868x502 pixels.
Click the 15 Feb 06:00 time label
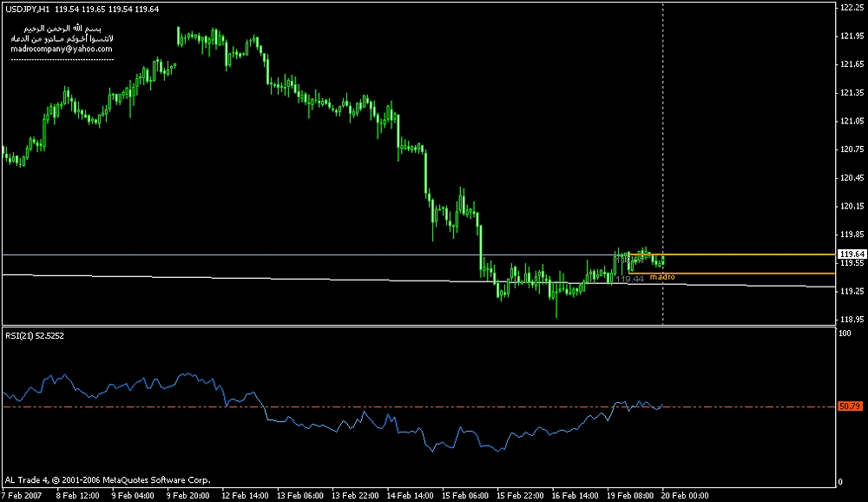point(465,495)
